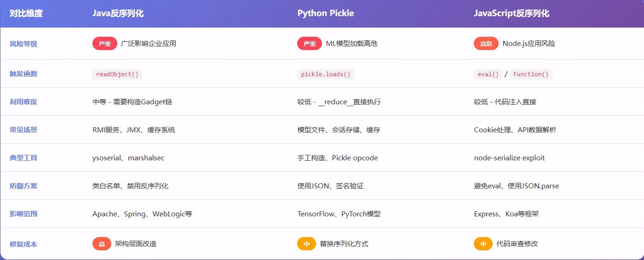
Task: Click the 中 badge beside 替换序列化方式
Action: pos(306,244)
